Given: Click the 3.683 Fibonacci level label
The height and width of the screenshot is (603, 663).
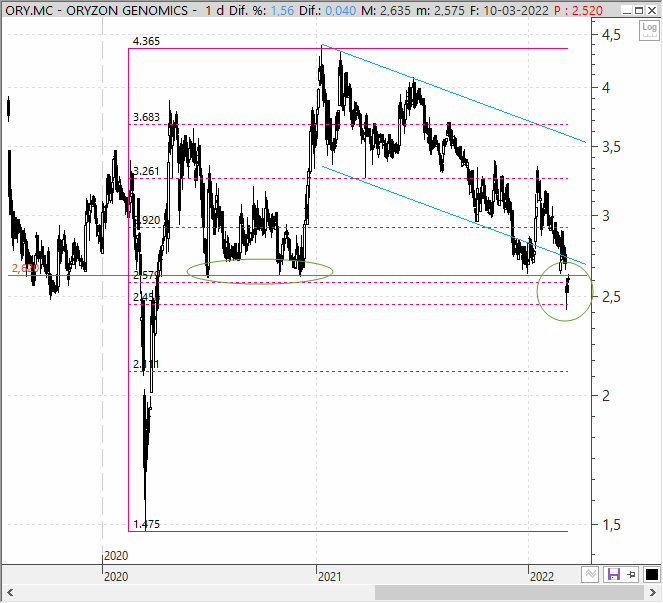Looking at the screenshot, I should (146, 117).
